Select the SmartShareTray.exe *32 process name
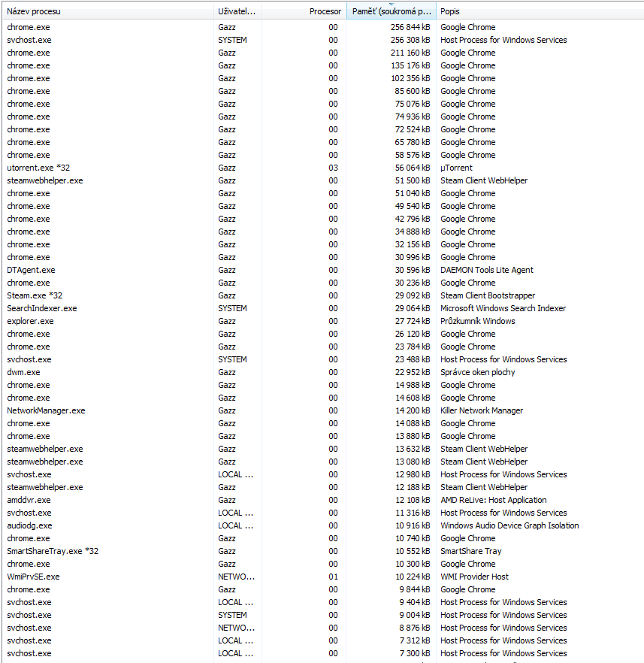The image size is (644, 663). (53, 551)
